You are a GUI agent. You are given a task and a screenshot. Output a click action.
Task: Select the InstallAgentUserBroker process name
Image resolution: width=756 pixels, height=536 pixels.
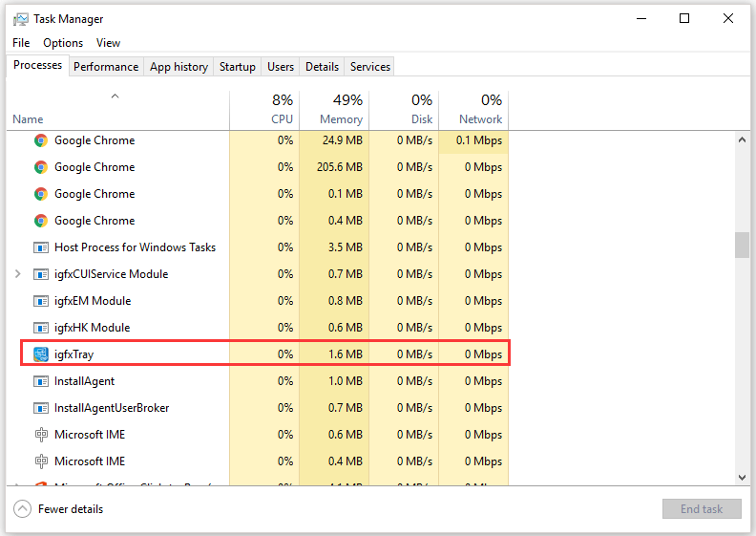[x=112, y=408]
